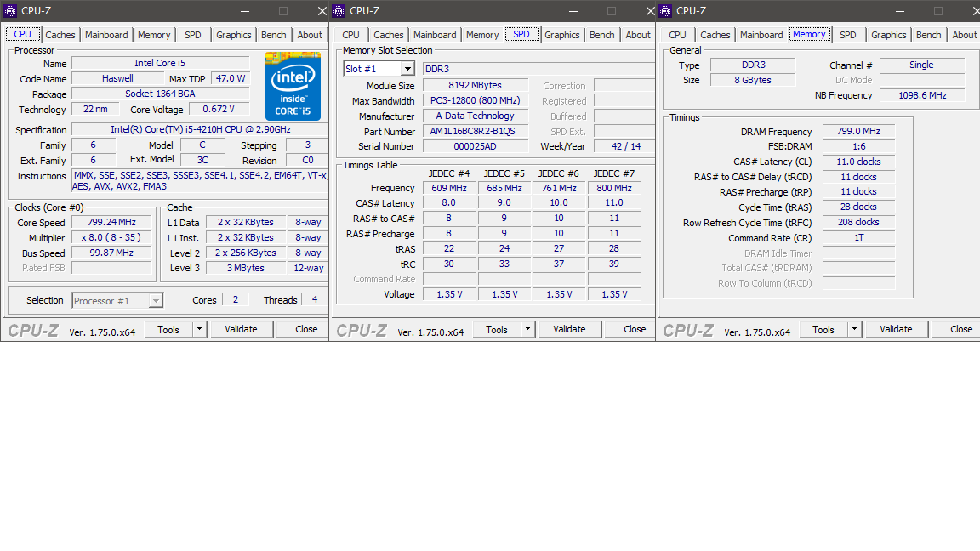The height and width of the screenshot is (551, 980).
Task: Open the Caches tab in the SPD window
Action: [x=389, y=35]
